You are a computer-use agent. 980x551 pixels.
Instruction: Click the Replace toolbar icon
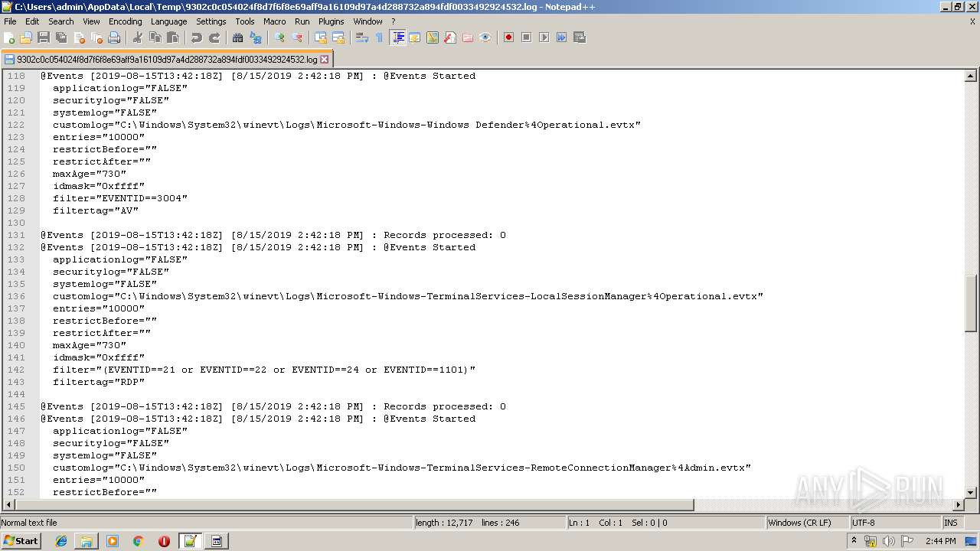coord(256,37)
